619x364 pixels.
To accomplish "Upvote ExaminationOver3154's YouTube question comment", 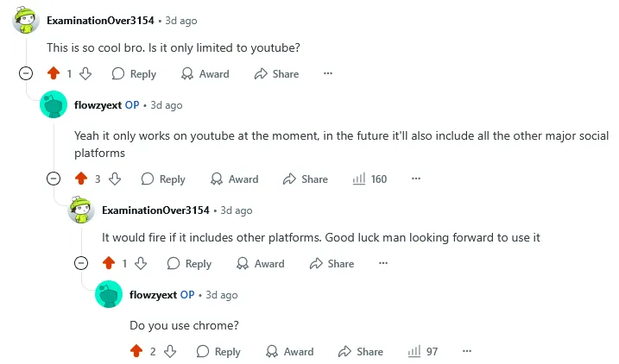I will tap(54, 73).
